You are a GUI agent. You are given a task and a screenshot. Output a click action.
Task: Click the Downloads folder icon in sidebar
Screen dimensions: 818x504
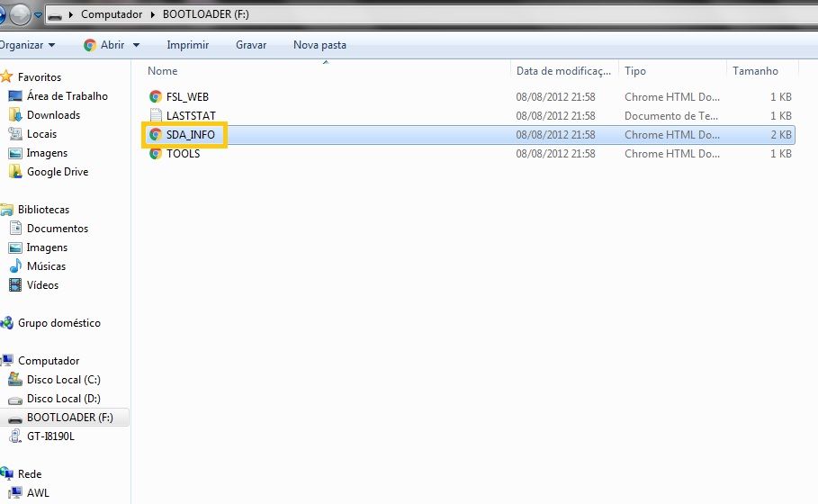(x=15, y=115)
